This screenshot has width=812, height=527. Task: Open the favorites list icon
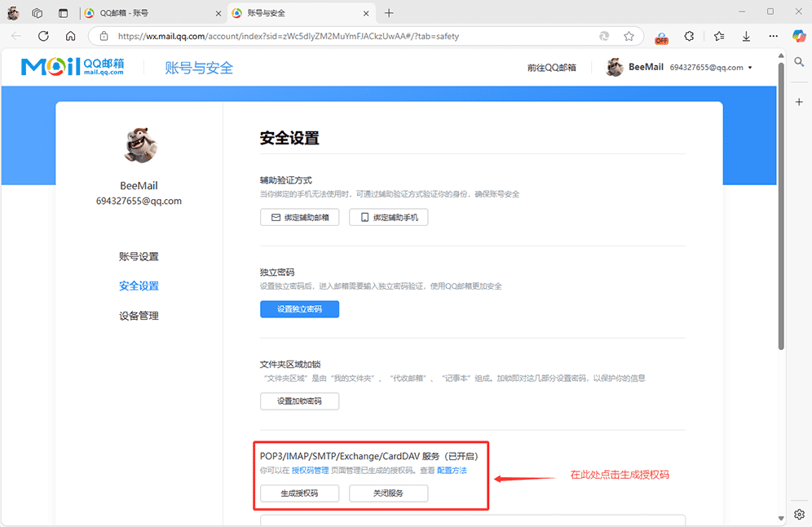(719, 36)
